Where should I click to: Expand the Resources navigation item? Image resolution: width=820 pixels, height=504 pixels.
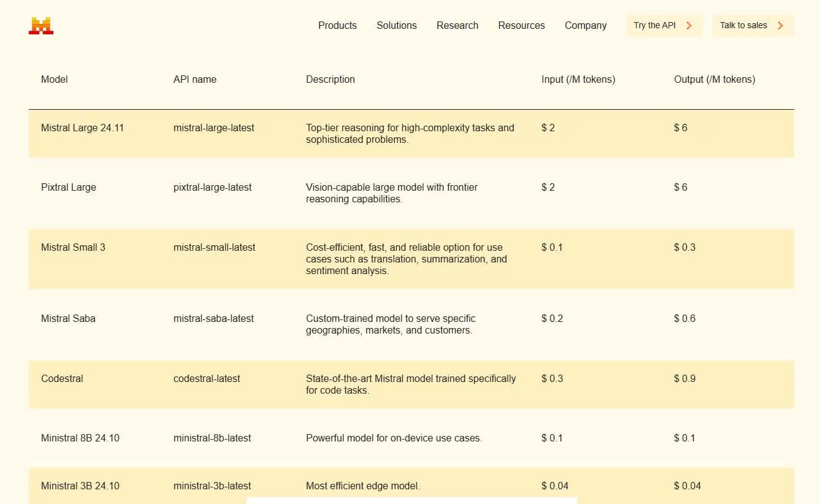coord(521,25)
